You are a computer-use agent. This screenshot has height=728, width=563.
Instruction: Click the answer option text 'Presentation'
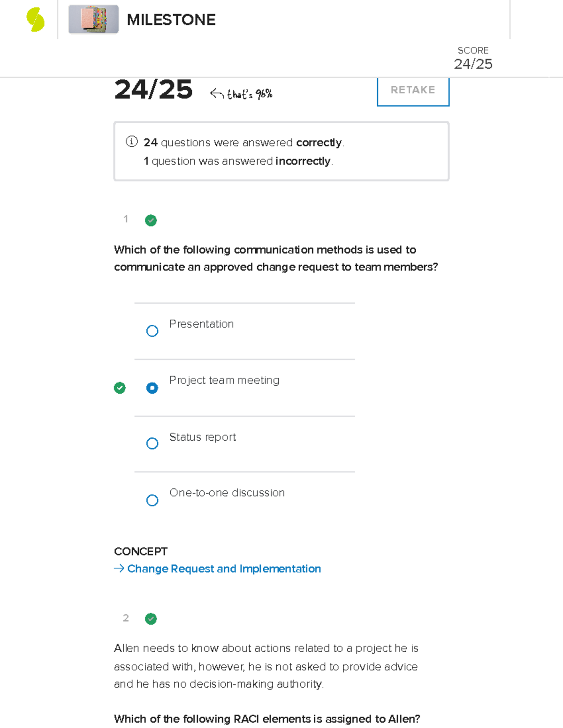point(202,324)
